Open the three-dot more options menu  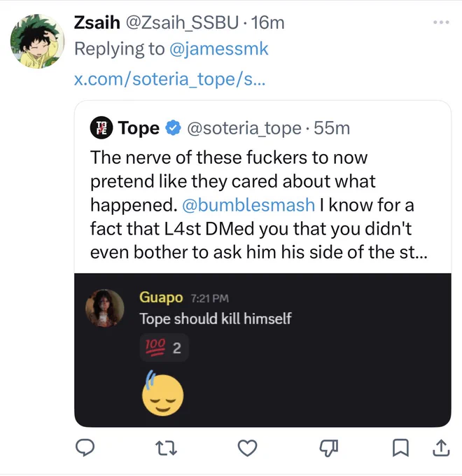point(442,22)
